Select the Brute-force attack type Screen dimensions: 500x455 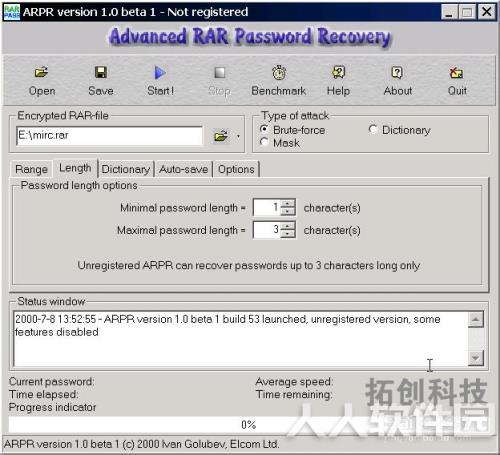[x=264, y=129]
